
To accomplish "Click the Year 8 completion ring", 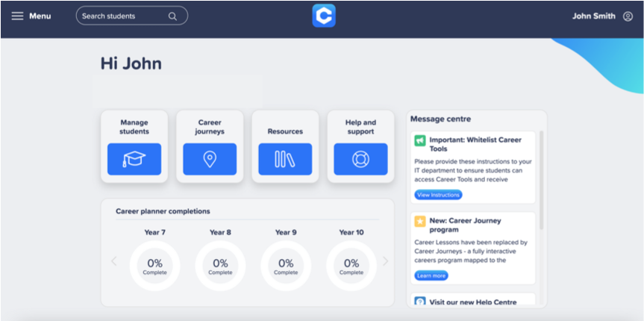I will (x=220, y=266).
